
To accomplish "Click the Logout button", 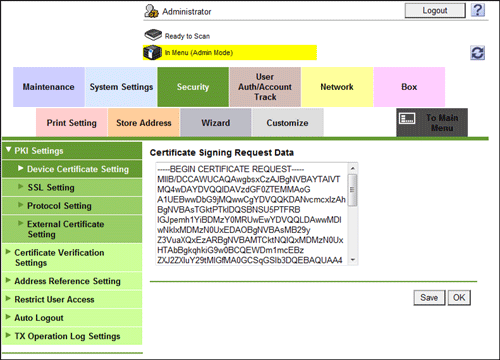I will pyautogui.click(x=435, y=11).
